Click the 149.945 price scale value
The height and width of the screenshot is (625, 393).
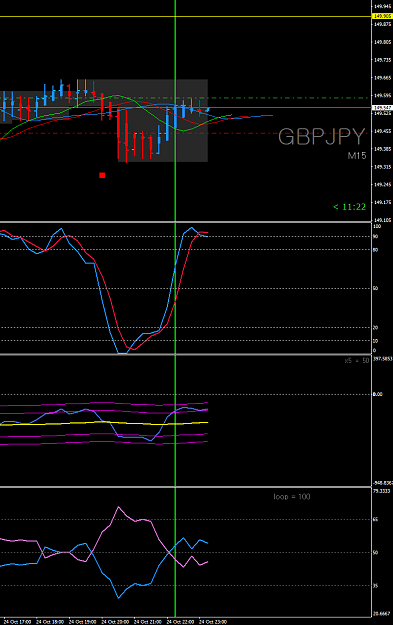click(x=383, y=6)
